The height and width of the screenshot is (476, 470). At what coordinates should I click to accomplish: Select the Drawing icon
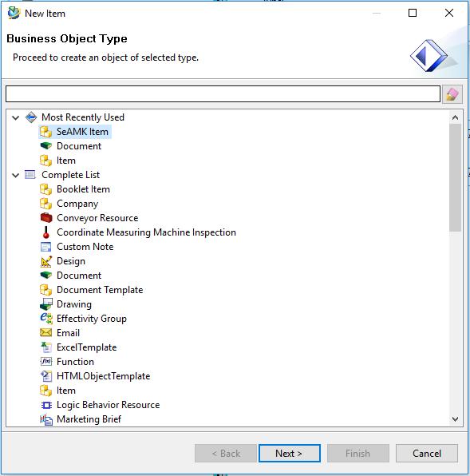pyautogui.click(x=46, y=304)
